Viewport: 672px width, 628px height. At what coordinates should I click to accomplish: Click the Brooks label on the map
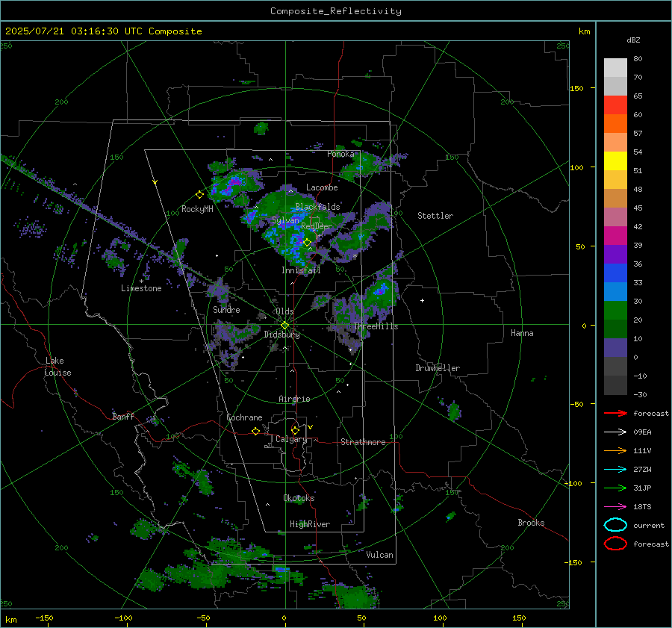(531, 523)
